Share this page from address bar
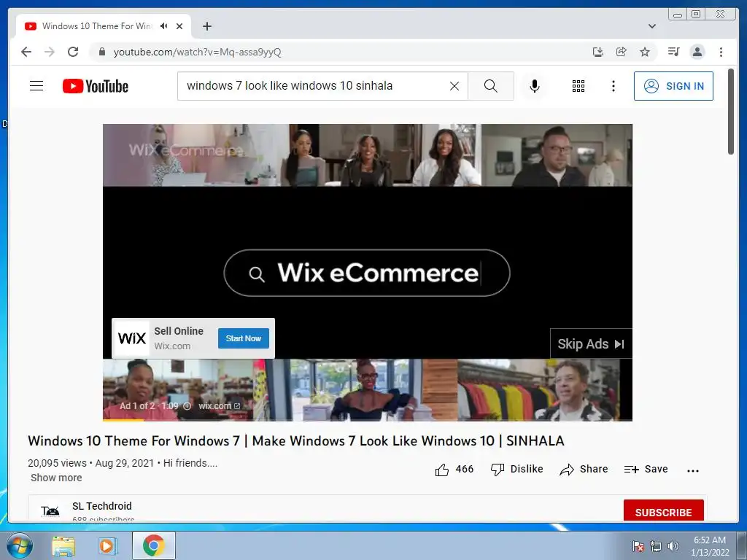Image resolution: width=747 pixels, height=560 pixels. (622, 52)
